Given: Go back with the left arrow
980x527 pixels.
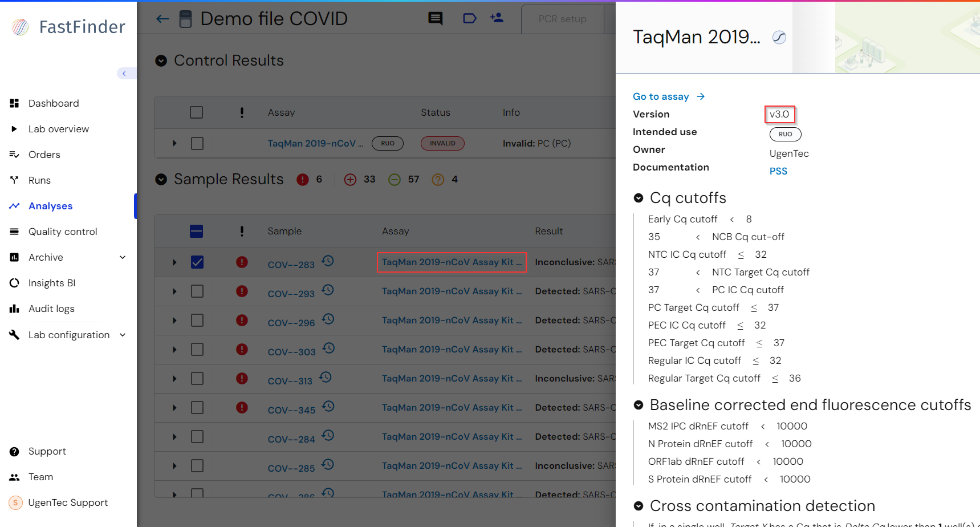Looking at the screenshot, I should [162, 19].
